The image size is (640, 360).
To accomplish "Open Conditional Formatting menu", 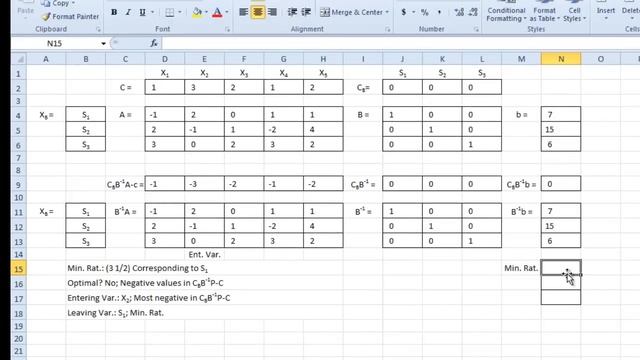I will 506,11.
